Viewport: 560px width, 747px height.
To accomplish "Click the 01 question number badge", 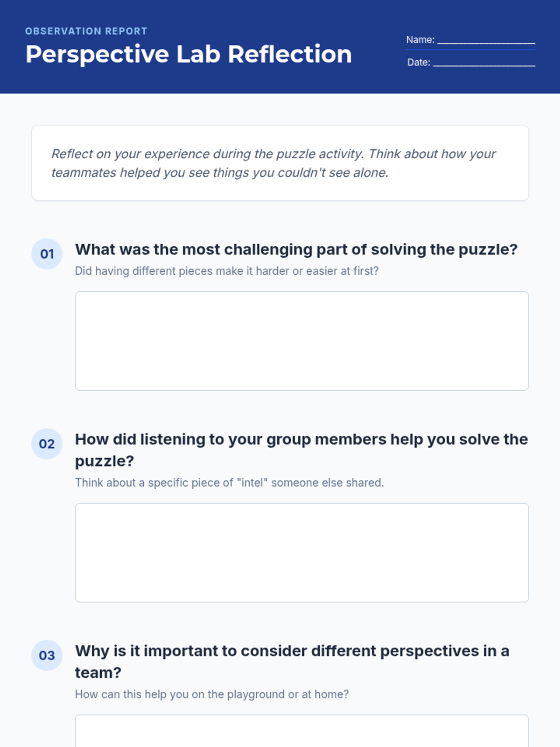I will click(x=47, y=254).
